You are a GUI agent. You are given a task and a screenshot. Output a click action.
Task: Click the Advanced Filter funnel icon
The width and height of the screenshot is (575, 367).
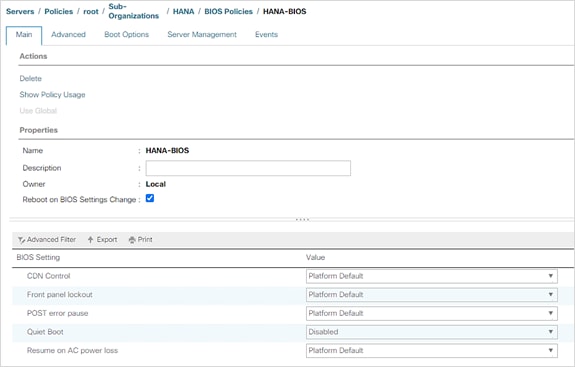[x=21, y=240]
